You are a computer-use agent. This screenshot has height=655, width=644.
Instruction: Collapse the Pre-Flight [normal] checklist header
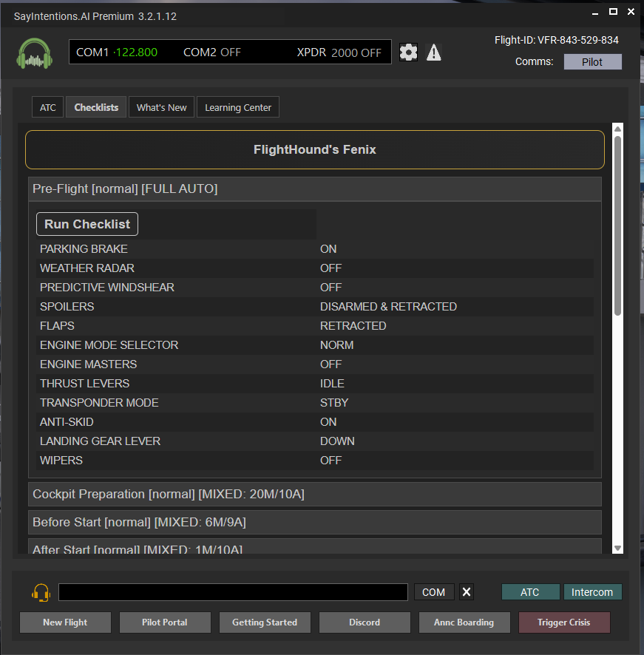click(315, 189)
